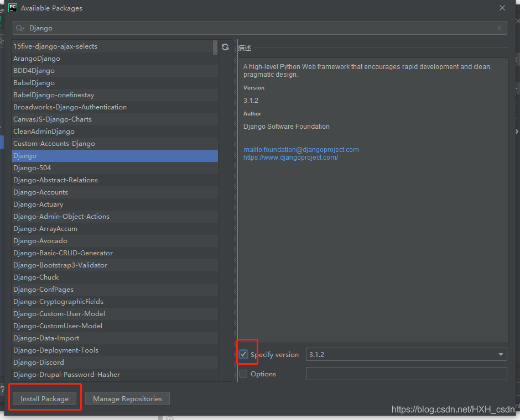
Task: Select Django-Deployment-Tools package
Action: point(115,350)
